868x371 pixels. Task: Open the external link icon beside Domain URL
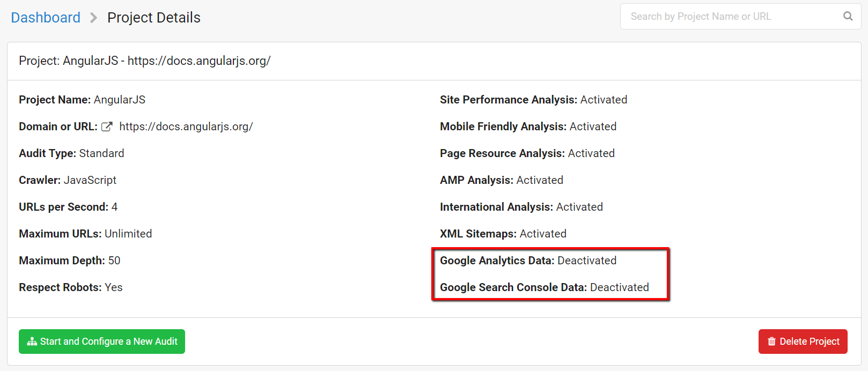(107, 127)
